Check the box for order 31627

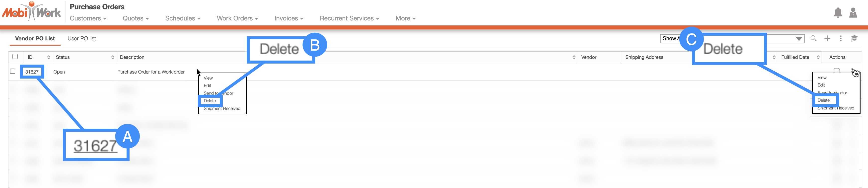[13, 71]
